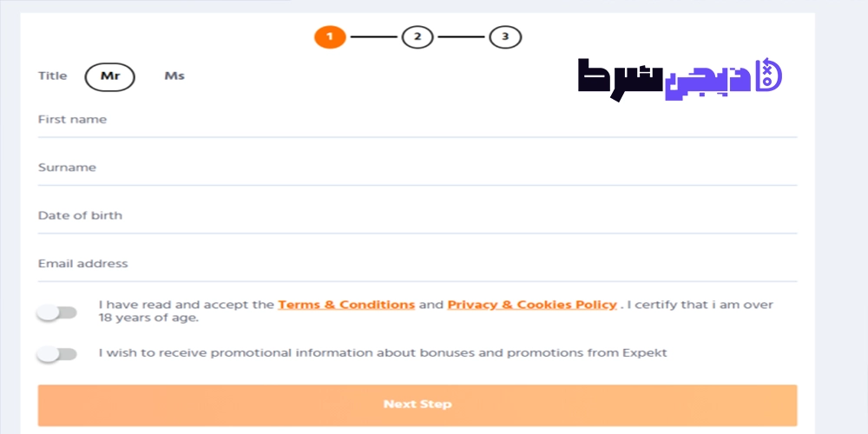The height and width of the screenshot is (434, 868).
Task: Open the Privacy & Cookies Policy link
Action: click(532, 305)
